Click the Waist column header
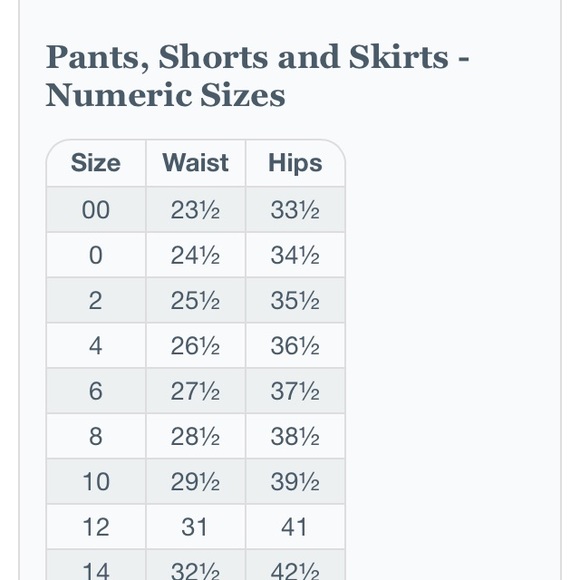This screenshot has width=580, height=580. point(196,163)
